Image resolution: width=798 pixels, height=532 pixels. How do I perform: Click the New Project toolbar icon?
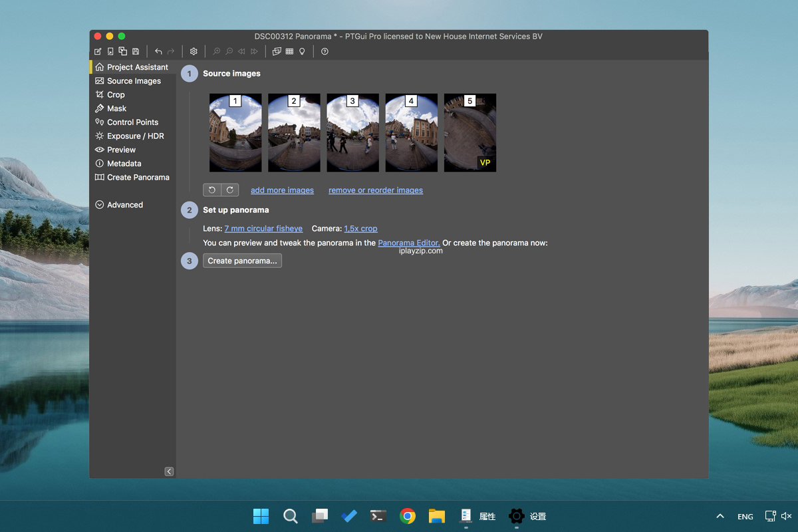(98, 51)
